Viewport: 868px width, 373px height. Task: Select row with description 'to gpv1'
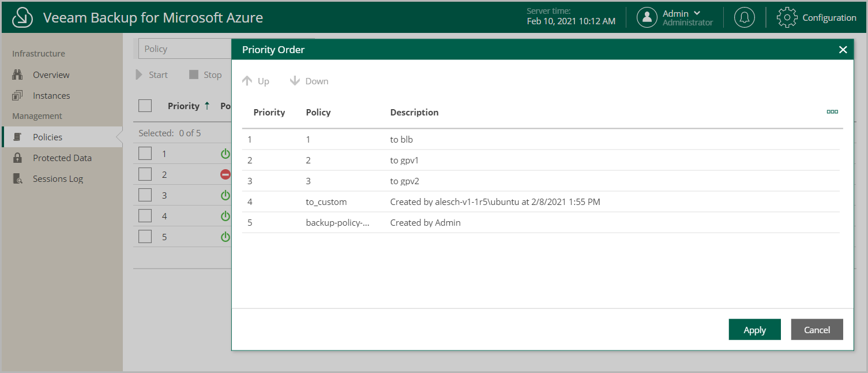pos(540,160)
